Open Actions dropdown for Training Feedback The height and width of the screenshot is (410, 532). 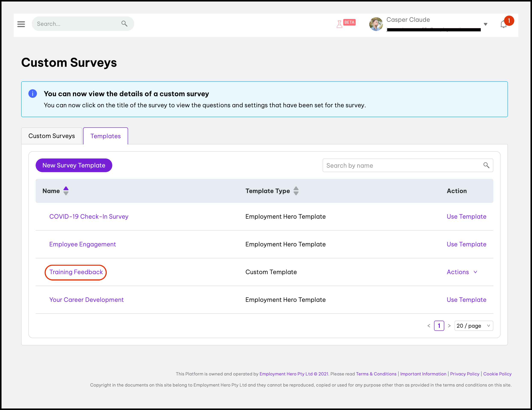point(462,272)
